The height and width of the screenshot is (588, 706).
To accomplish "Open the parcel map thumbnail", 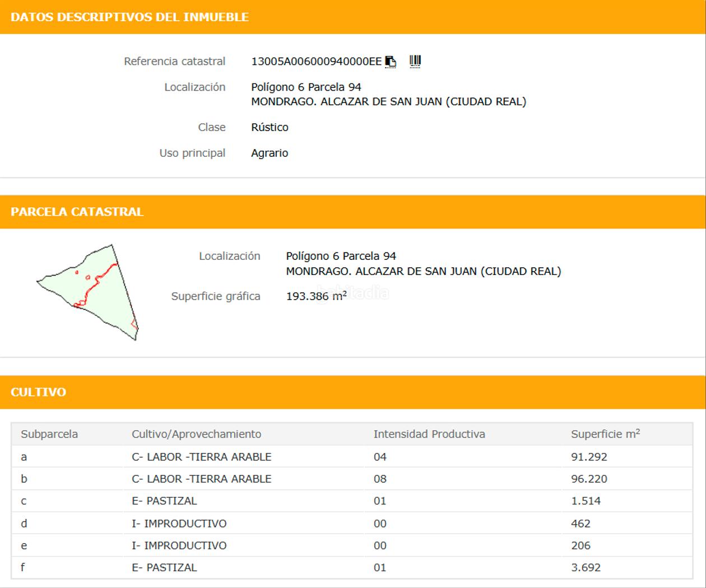I will pos(88,292).
